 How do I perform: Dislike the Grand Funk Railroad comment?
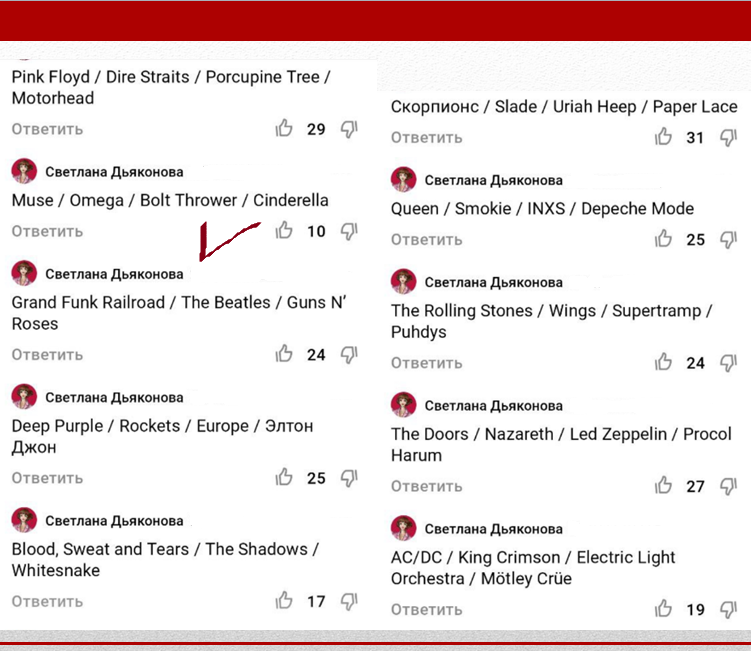click(x=349, y=355)
